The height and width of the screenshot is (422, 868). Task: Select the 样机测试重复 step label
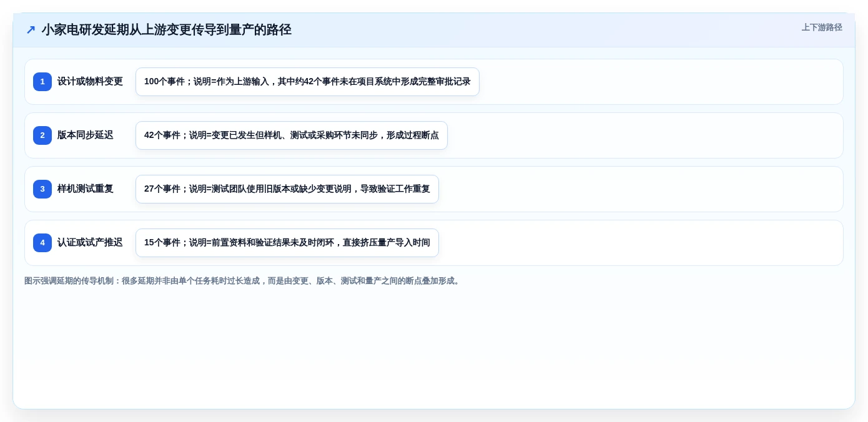[86, 189]
